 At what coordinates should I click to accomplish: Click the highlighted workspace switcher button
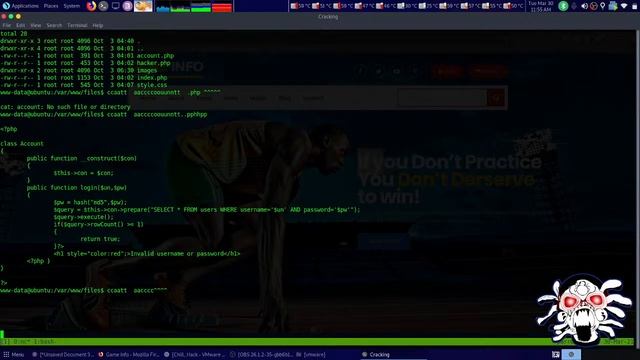click(571, 355)
